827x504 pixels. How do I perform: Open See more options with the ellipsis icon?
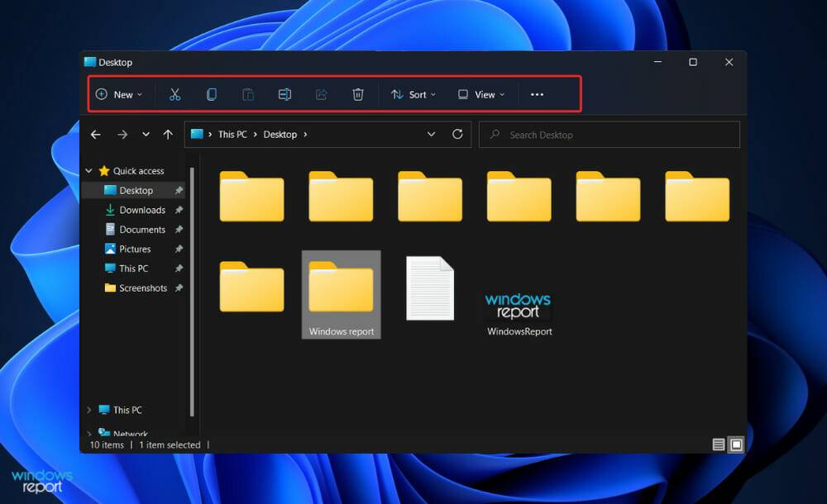(x=538, y=94)
